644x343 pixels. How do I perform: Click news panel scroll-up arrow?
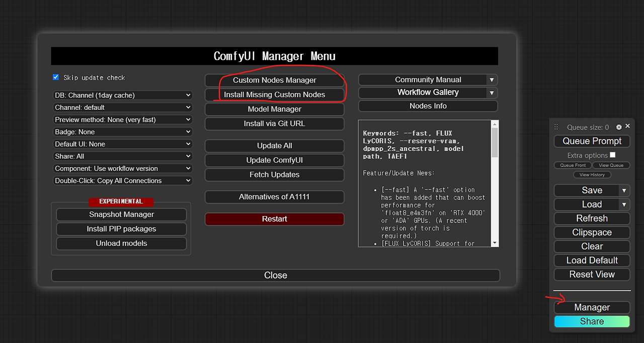tap(495, 124)
